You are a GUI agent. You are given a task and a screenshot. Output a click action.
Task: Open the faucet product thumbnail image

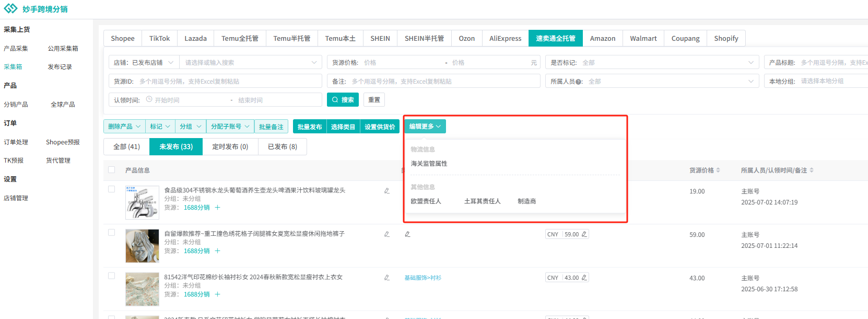(142, 202)
